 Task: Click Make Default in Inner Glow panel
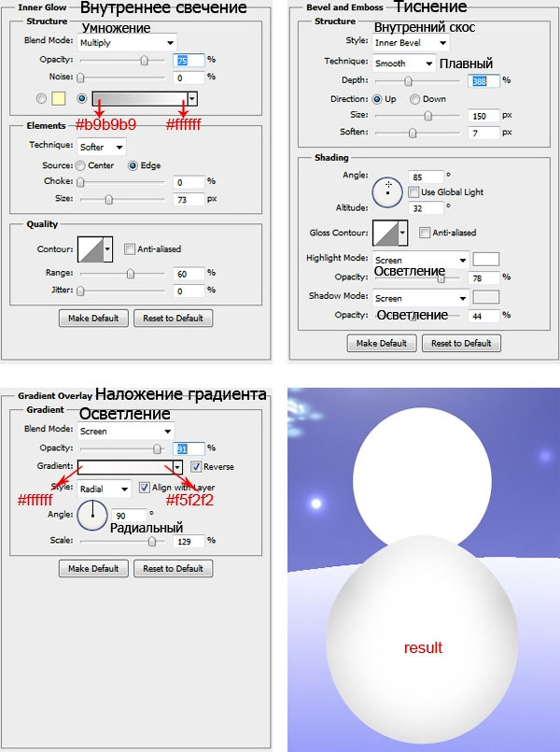click(x=93, y=318)
